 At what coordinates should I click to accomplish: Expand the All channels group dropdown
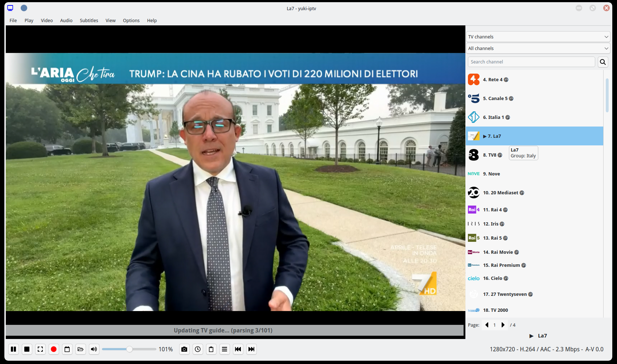coord(538,48)
